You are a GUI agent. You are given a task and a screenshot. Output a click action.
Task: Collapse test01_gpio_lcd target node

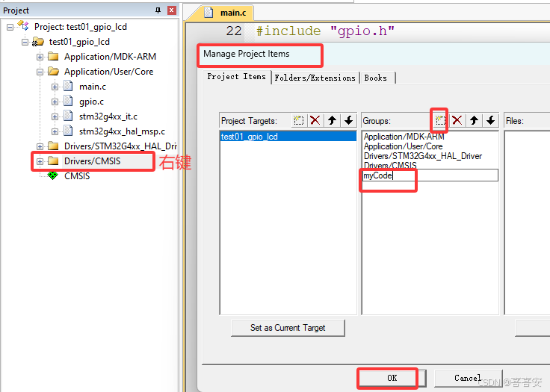25,42
